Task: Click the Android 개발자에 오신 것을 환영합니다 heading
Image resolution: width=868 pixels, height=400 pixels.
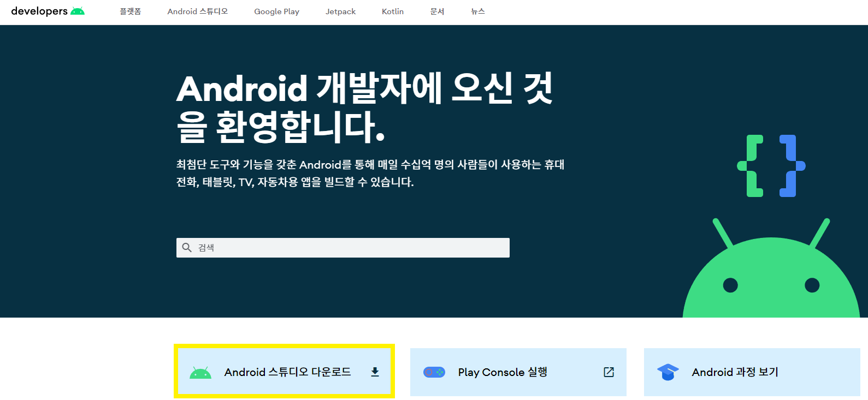Action: point(364,108)
